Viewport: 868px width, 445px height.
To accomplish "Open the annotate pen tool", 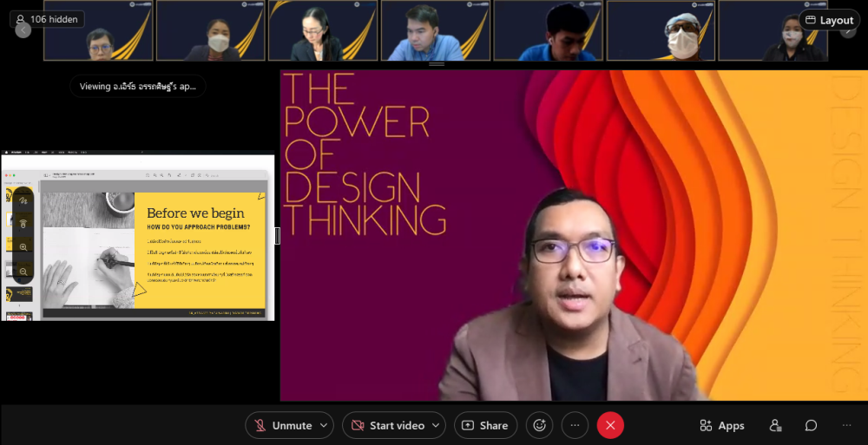I will click(x=23, y=200).
